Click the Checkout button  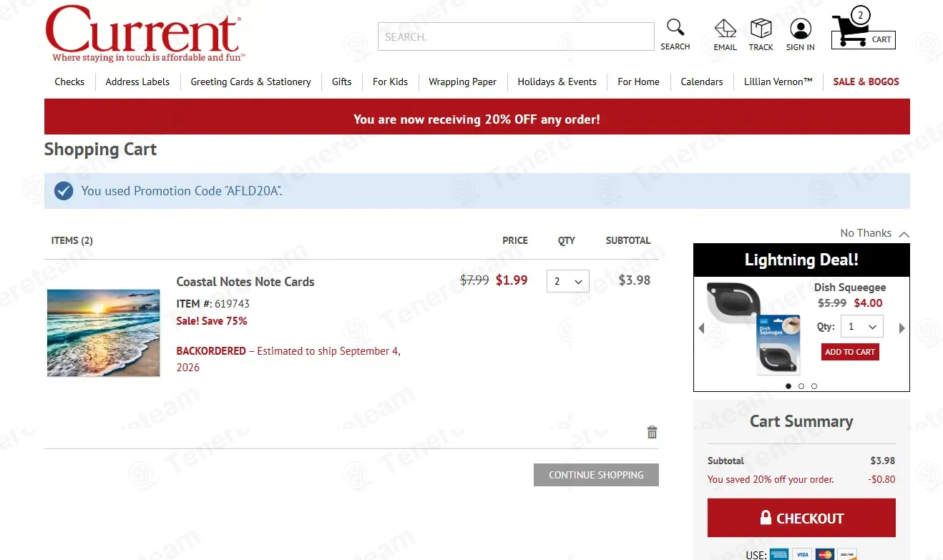pyautogui.click(x=801, y=518)
